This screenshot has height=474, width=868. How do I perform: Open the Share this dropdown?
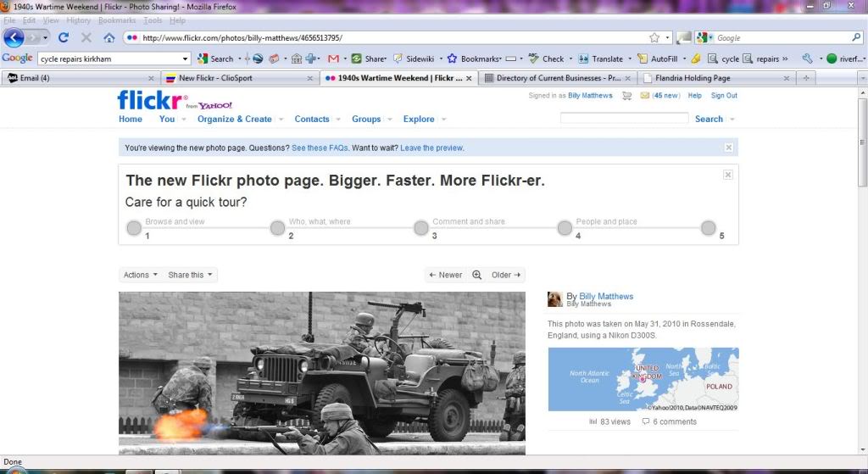click(191, 275)
